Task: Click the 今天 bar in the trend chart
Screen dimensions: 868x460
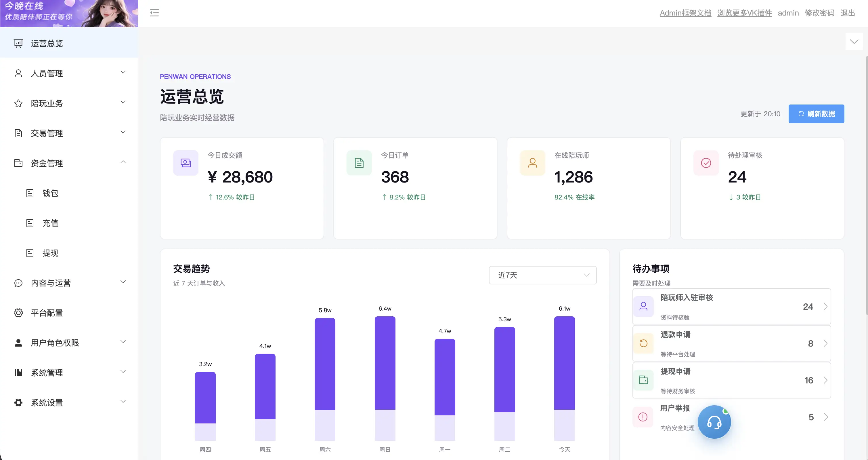Action: (x=564, y=378)
